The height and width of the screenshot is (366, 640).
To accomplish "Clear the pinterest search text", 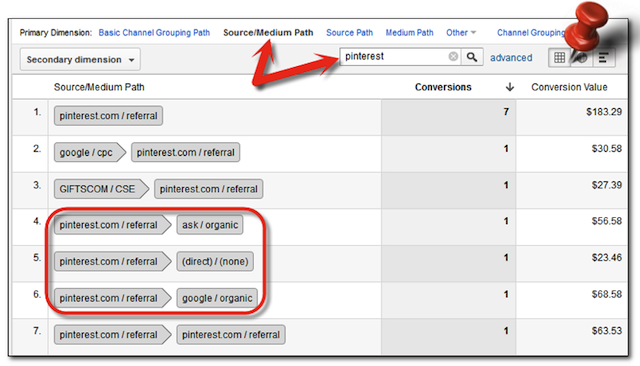I will (x=453, y=56).
